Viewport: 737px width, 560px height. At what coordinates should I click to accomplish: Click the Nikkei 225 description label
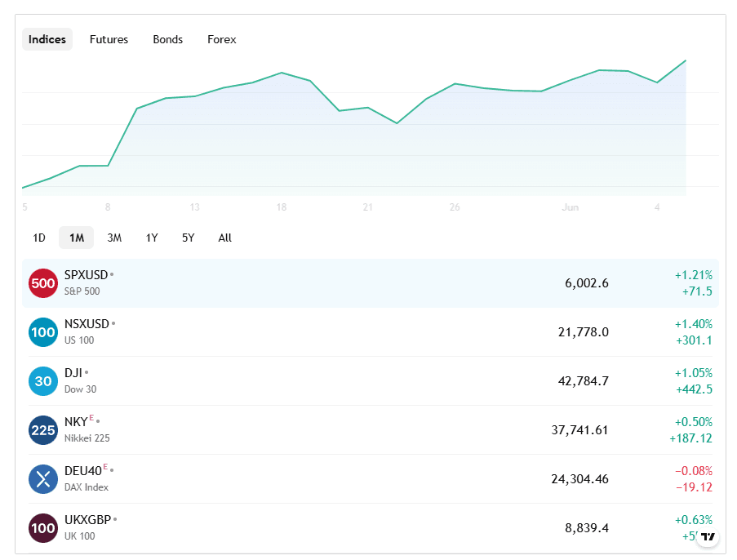coord(87,438)
